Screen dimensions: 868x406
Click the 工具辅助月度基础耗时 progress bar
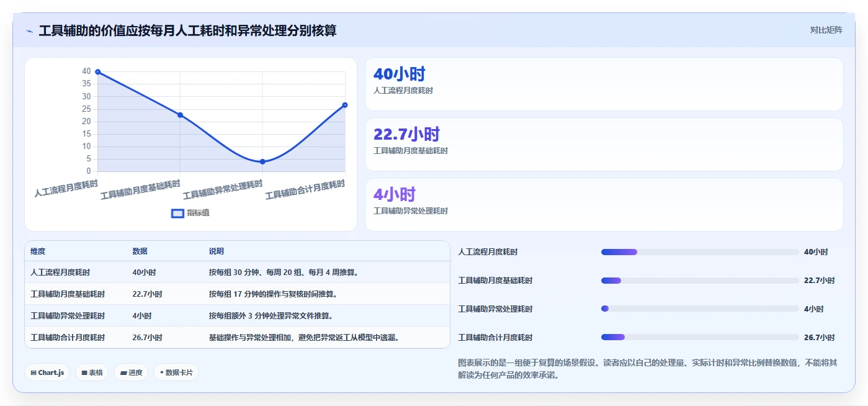click(700, 281)
